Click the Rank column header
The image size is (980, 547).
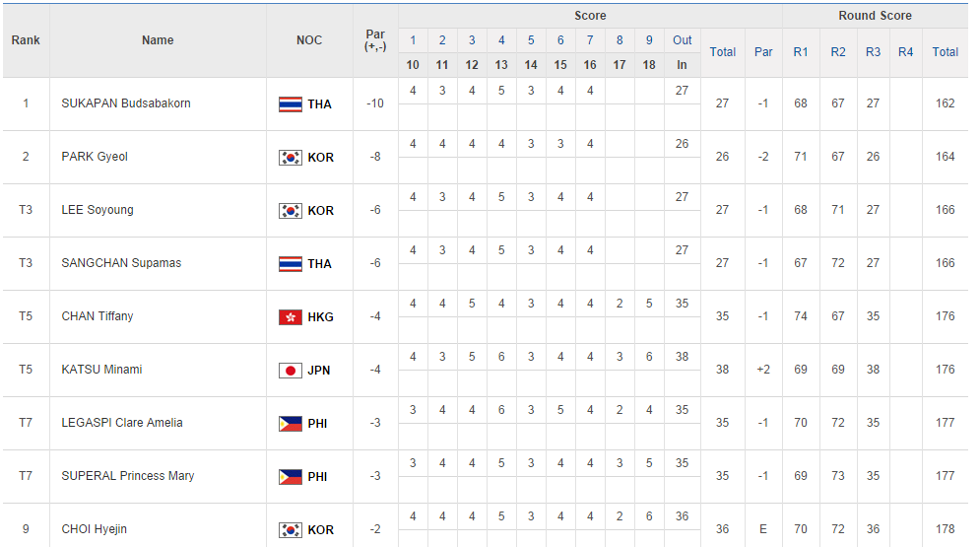pos(26,40)
